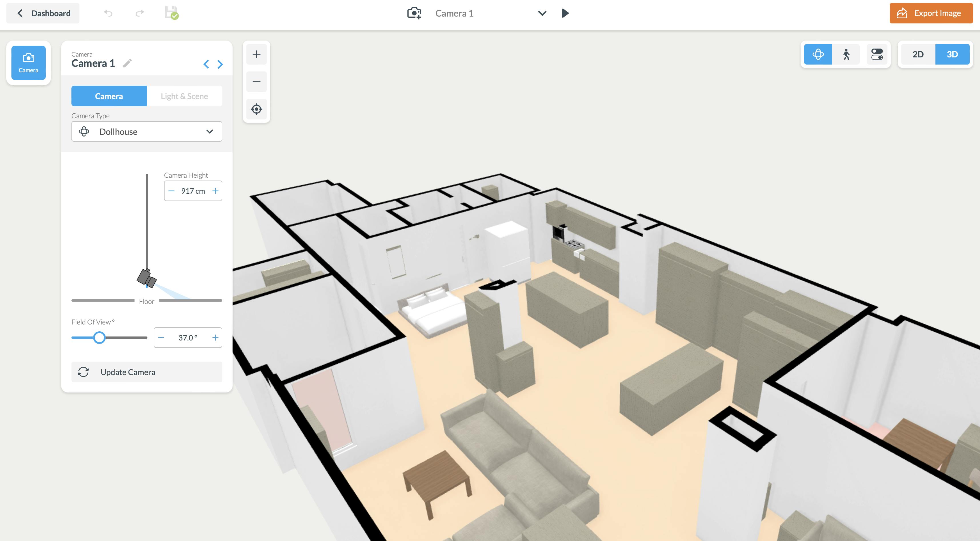Zoom in with the plus button
This screenshot has height=541, width=980.
[256, 54]
